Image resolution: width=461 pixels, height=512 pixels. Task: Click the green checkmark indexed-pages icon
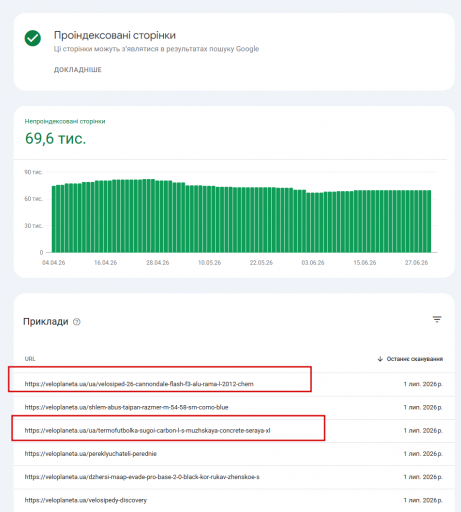pos(33,38)
